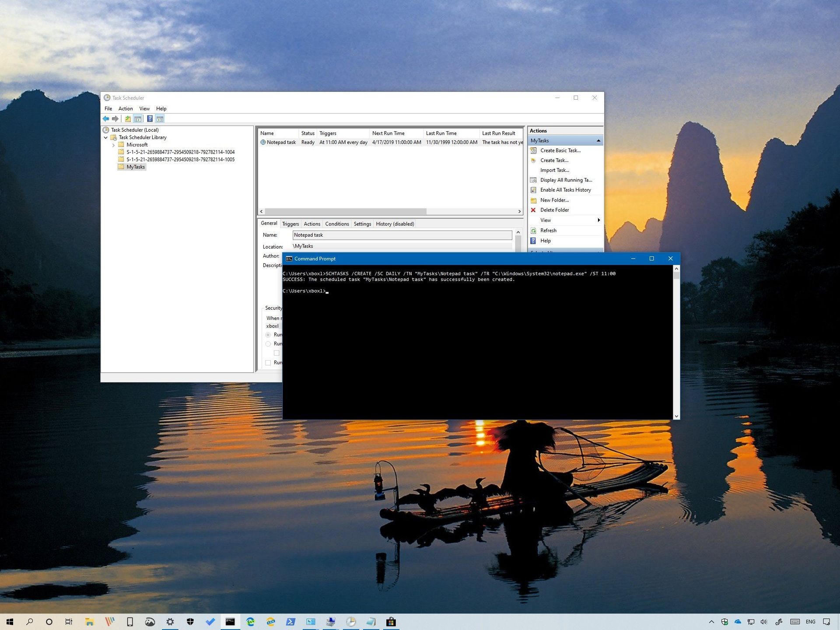Image resolution: width=840 pixels, height=630 pixels.
Task: Click the back navigation arrow in the toolbar
Action: [105, 119]
